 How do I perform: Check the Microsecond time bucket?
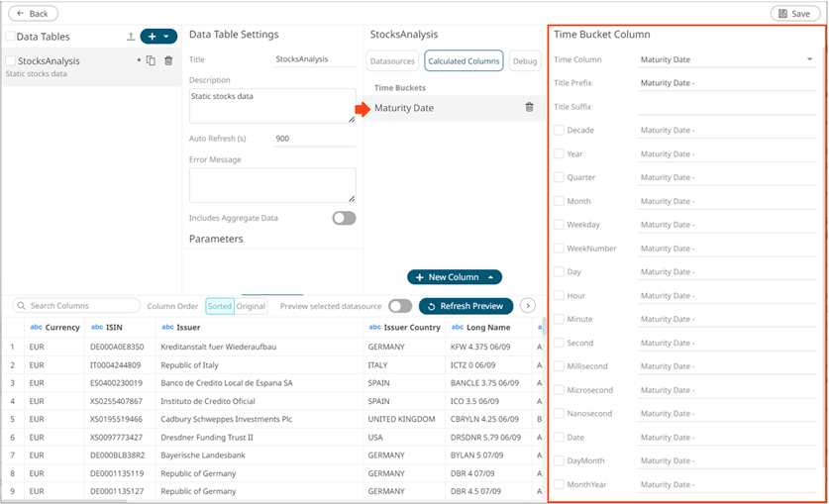point(559,390)
